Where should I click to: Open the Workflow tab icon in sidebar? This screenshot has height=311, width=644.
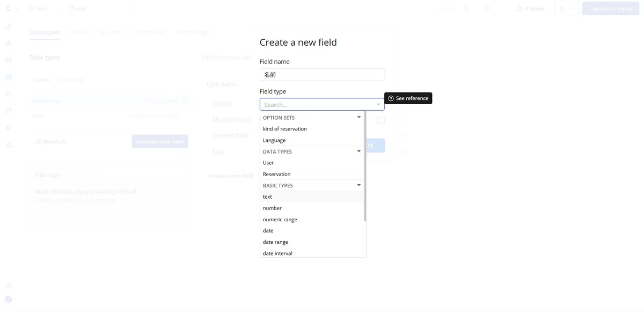(x=8, y=43)
